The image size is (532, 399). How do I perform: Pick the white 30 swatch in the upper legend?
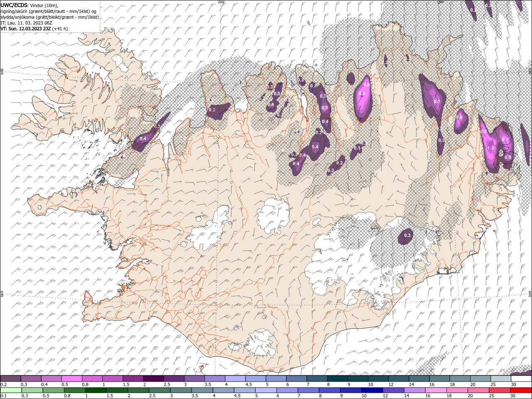point(521,379)
